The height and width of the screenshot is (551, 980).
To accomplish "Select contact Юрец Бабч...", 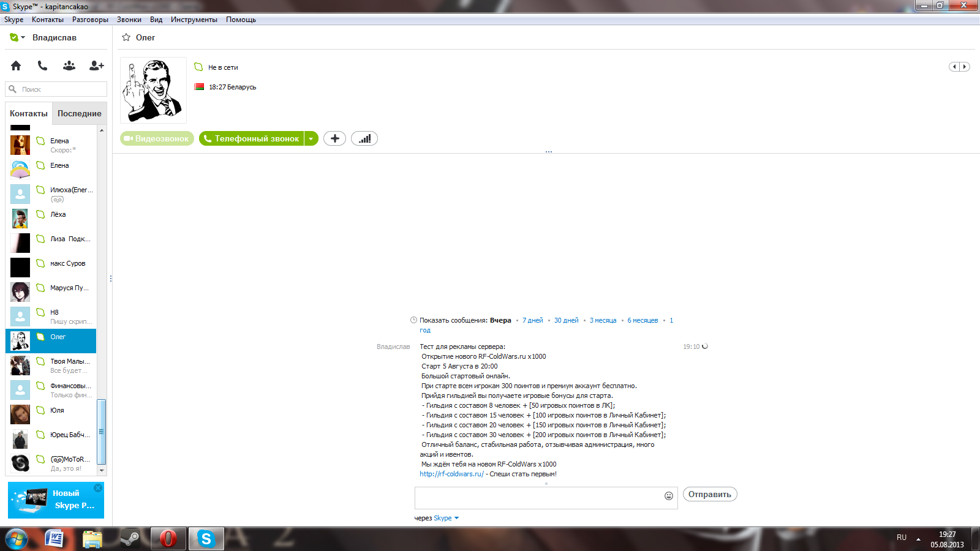I will point(51,439).
